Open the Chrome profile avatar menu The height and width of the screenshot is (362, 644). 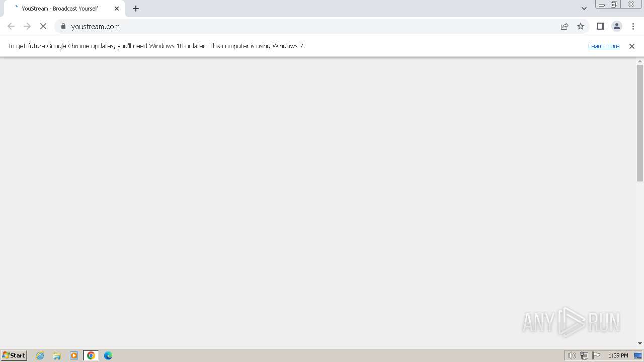[x=616, y=26]
